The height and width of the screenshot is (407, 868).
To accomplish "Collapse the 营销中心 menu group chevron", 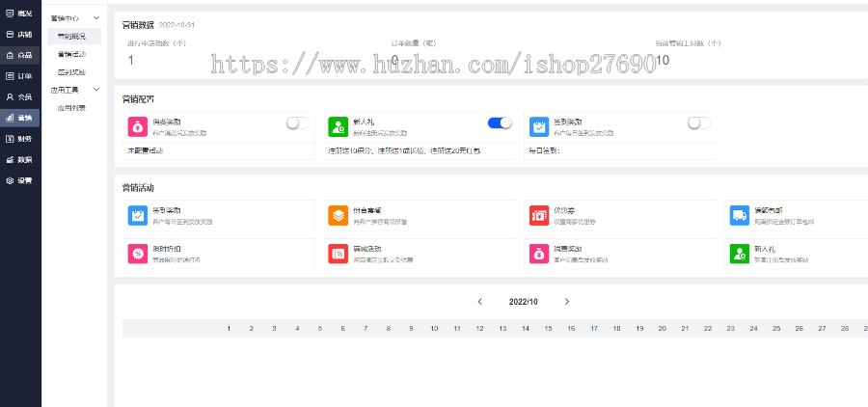I will (96, 18).
